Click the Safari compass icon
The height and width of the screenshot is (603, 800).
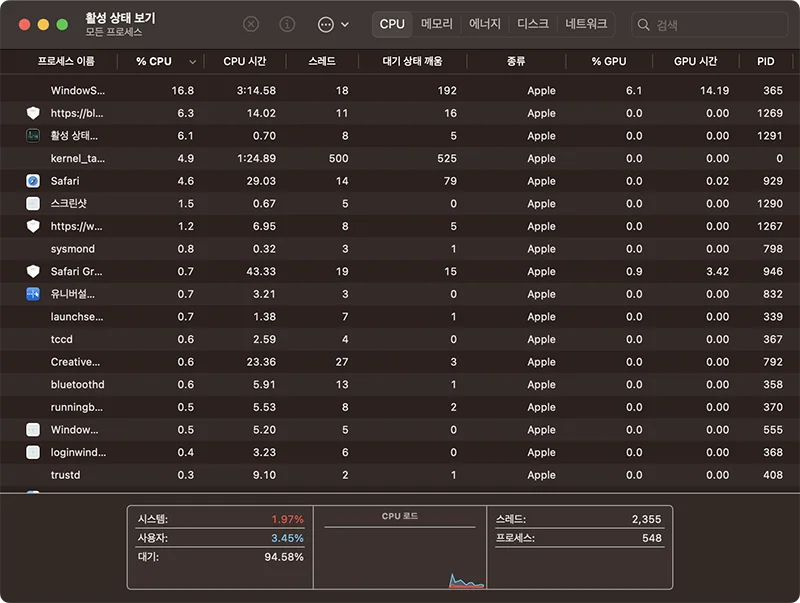click(x=33, y=181)
